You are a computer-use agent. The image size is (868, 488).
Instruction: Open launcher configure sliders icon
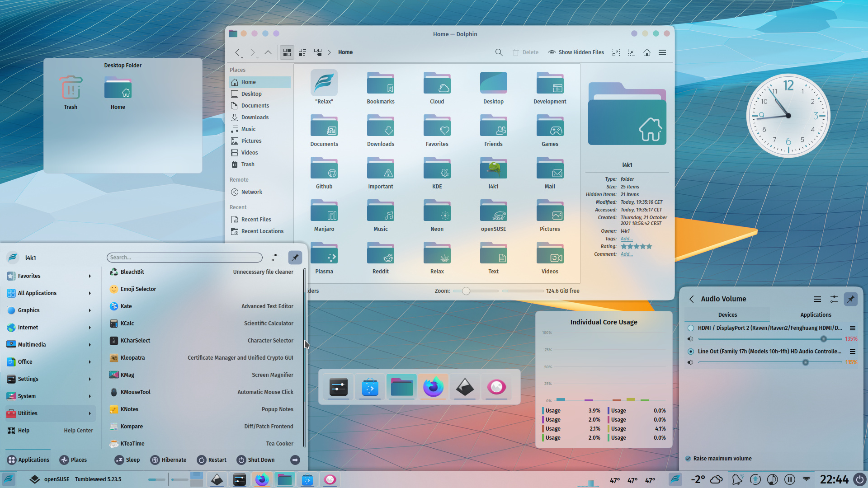[x=275, y=258]
